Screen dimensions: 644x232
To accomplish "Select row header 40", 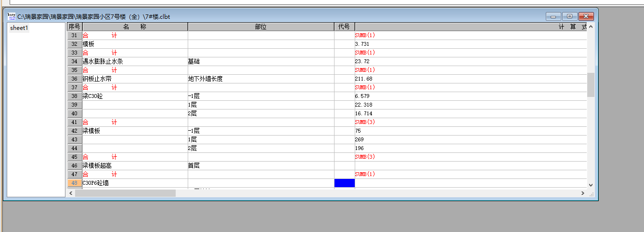I will (x=75, y=114).
